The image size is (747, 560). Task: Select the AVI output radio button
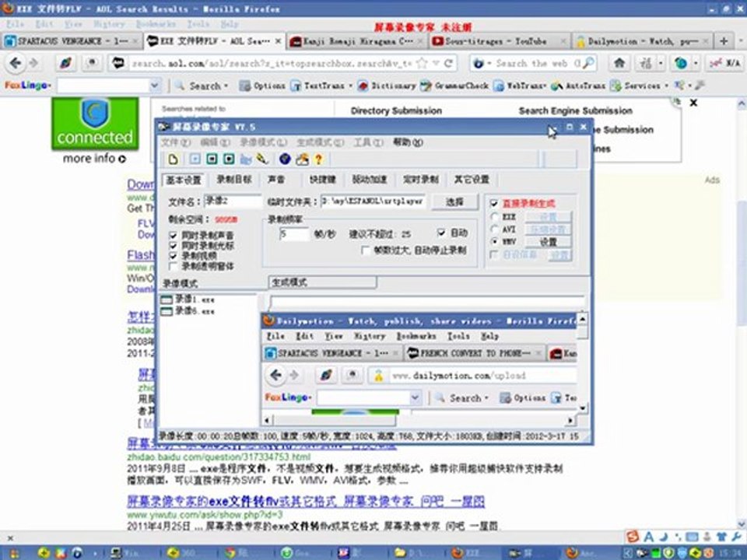[x=495, y=229]
